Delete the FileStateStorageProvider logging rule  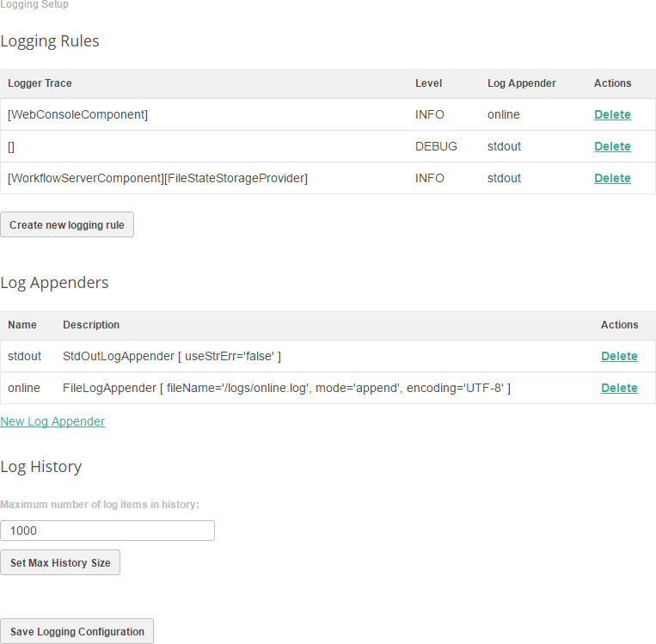click(x=612, y=178)
